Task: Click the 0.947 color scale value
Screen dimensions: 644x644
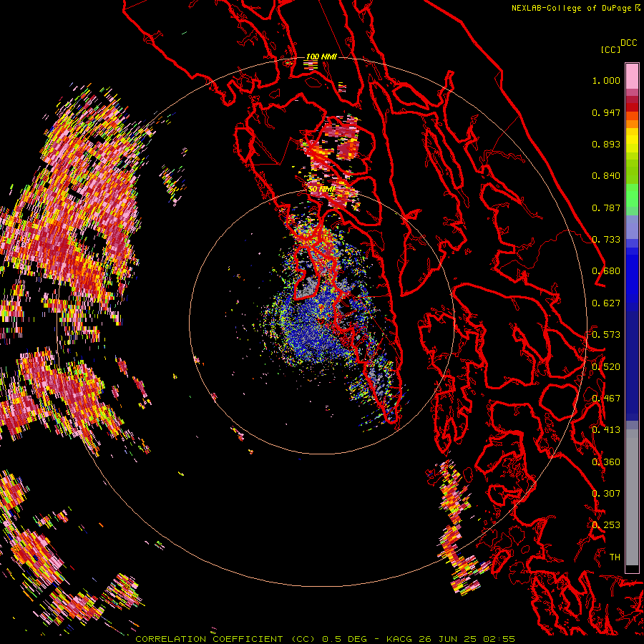Action: coord(606,112)
